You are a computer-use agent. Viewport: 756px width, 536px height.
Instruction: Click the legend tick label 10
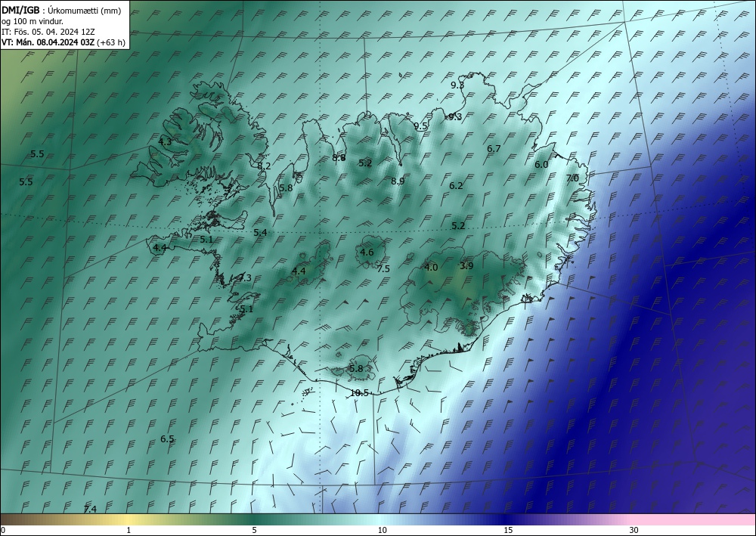(383, 531)
